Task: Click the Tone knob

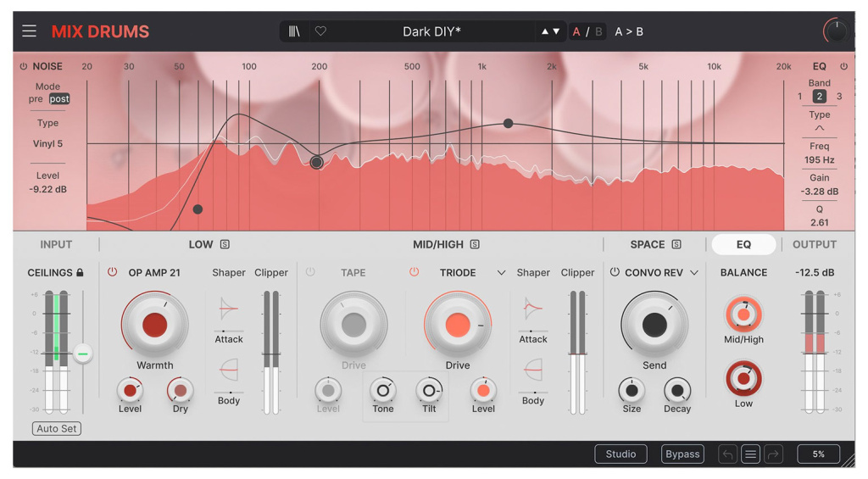Action: coord(383,390)
